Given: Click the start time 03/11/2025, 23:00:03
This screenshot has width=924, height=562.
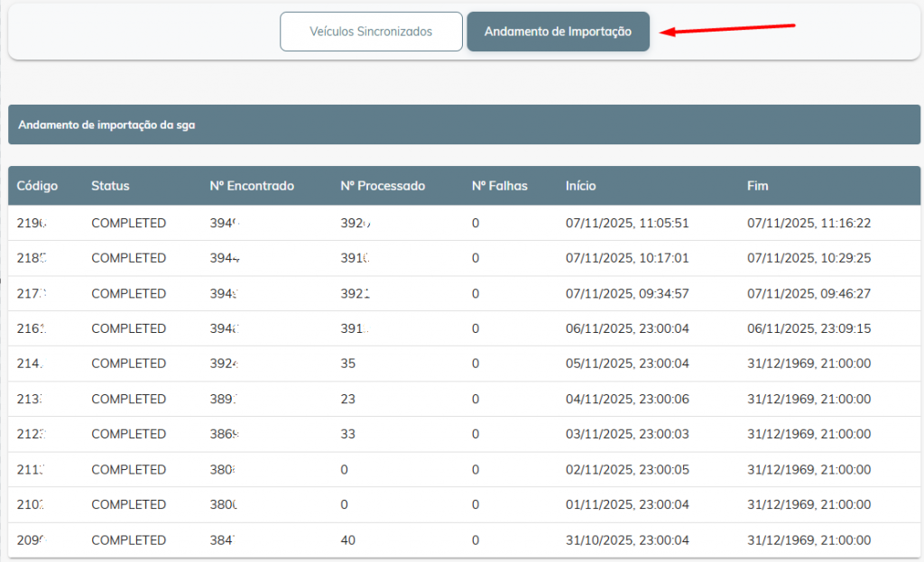Looking at the screenshot, I should (x=627, y=434).
